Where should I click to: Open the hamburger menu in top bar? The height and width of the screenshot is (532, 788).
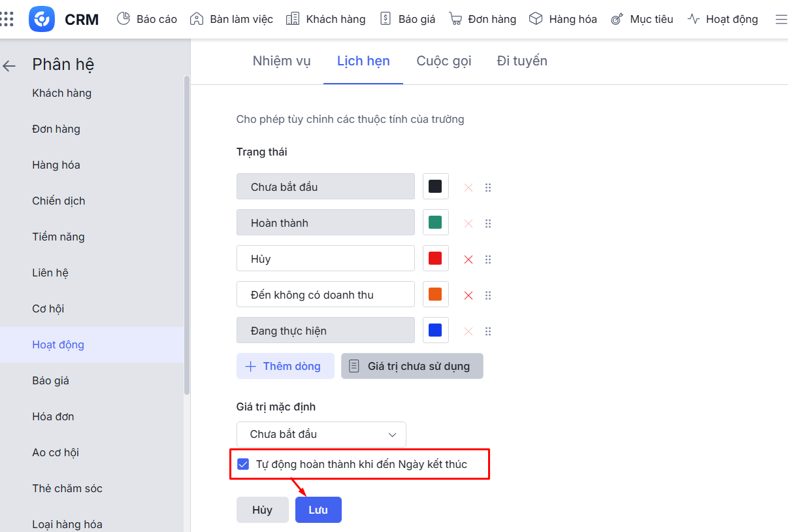tap(781, 20)
